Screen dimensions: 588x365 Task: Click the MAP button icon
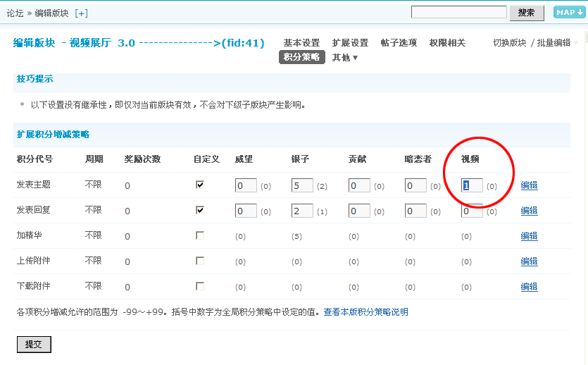tap(569, 13)
